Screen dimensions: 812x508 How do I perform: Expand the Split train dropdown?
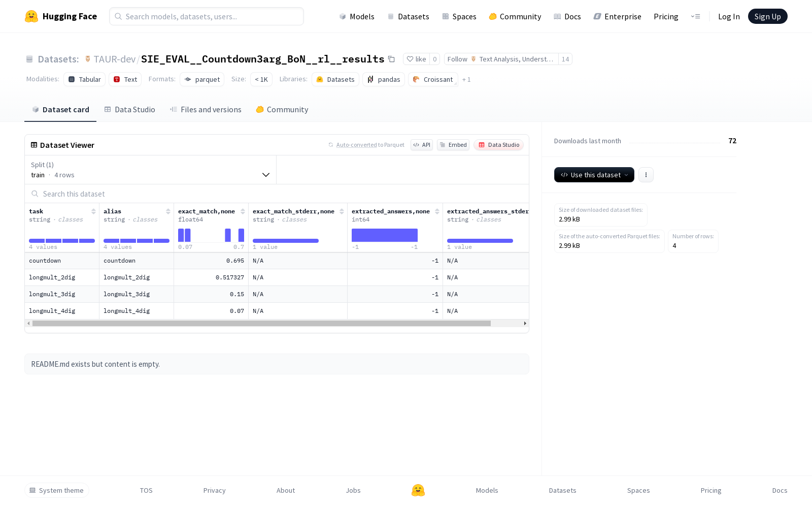150,170
